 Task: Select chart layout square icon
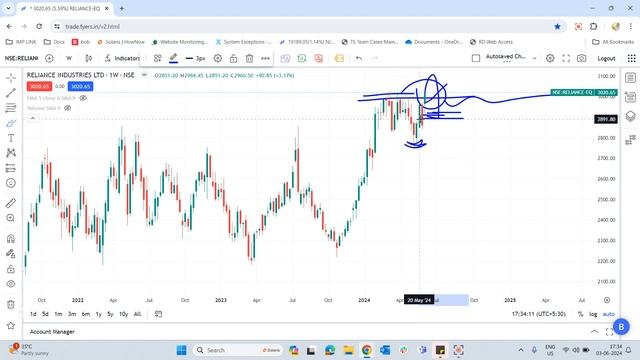point(476,58)
